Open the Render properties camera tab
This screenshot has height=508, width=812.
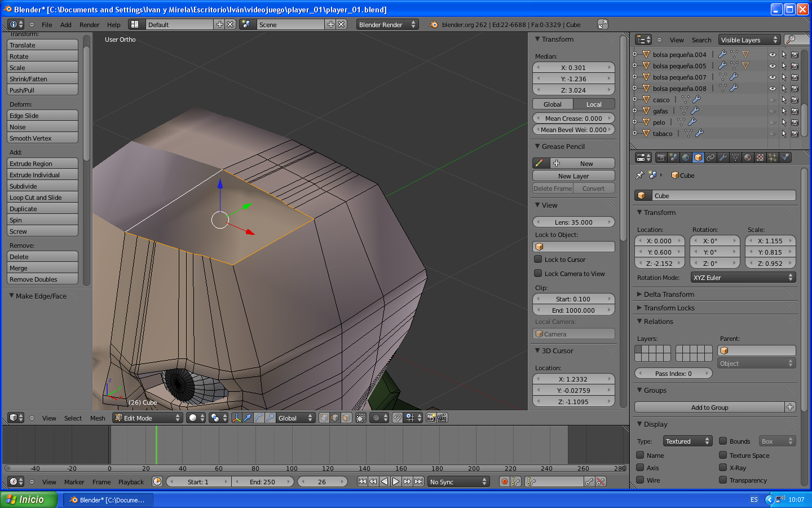tap(661, 158)
